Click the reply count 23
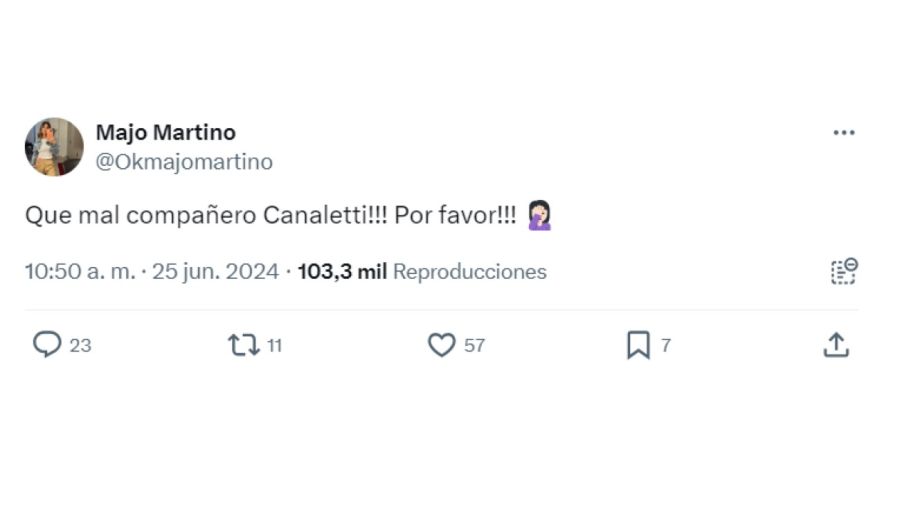The width and height of the screenshot is (900, 505). (x=80, y=345)
